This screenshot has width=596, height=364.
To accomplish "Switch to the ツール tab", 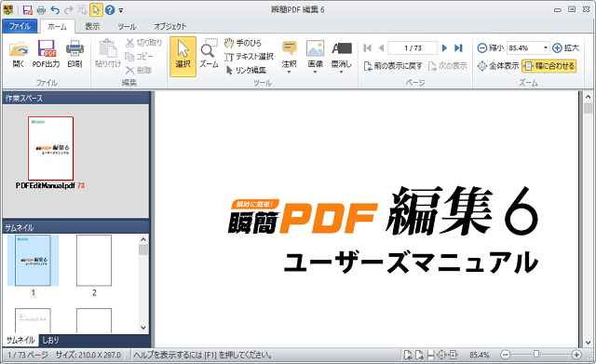I will pos(127,26).
